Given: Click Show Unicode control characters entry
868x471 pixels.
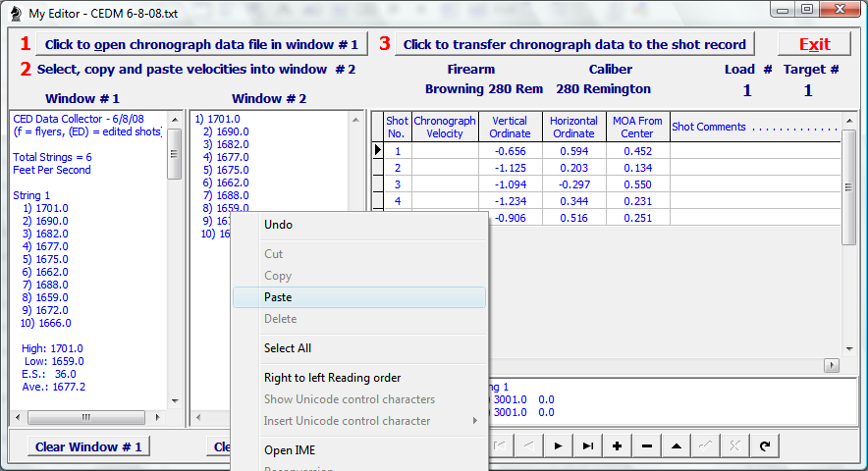Looking at the screenshot, I should pos(359,399).
